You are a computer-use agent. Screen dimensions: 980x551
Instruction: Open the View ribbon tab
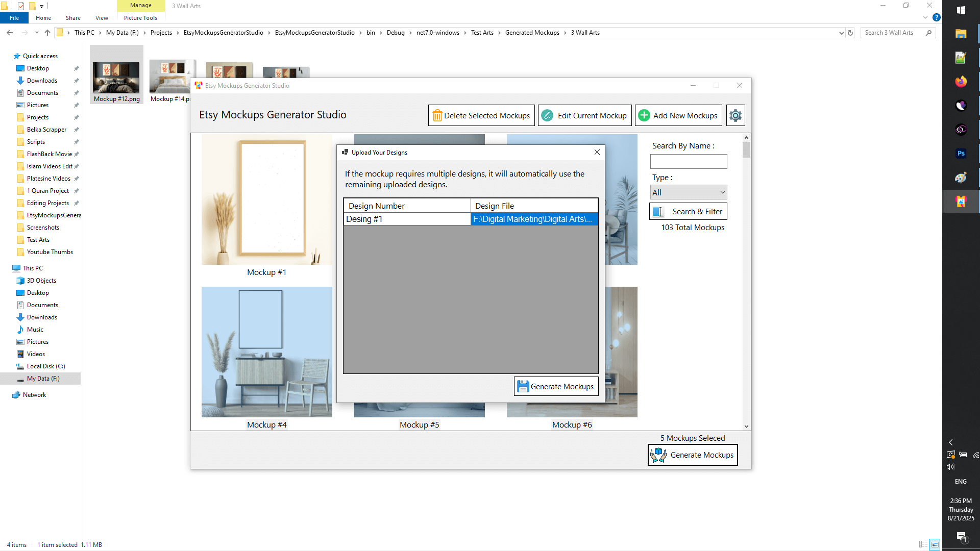click(102, 18)
